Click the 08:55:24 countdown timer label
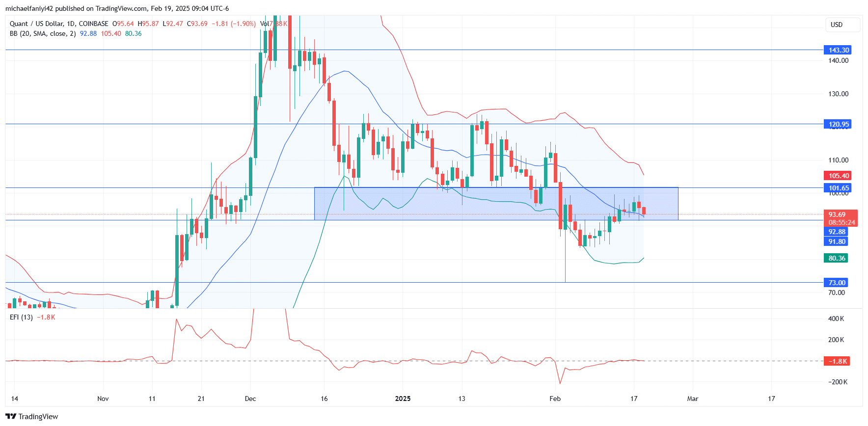Viewport: 868px width, 426px height. pyautogui.click(x=841, y=222)
